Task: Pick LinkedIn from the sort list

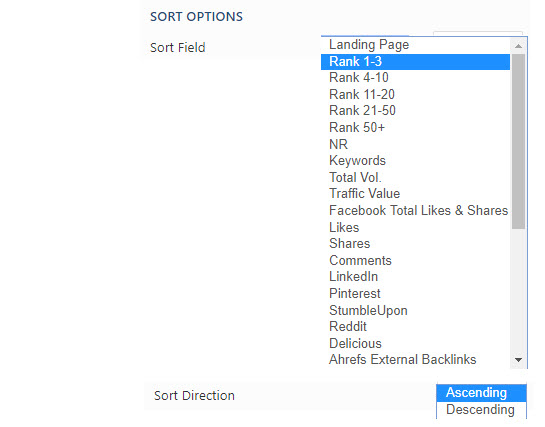Action: 415,277
